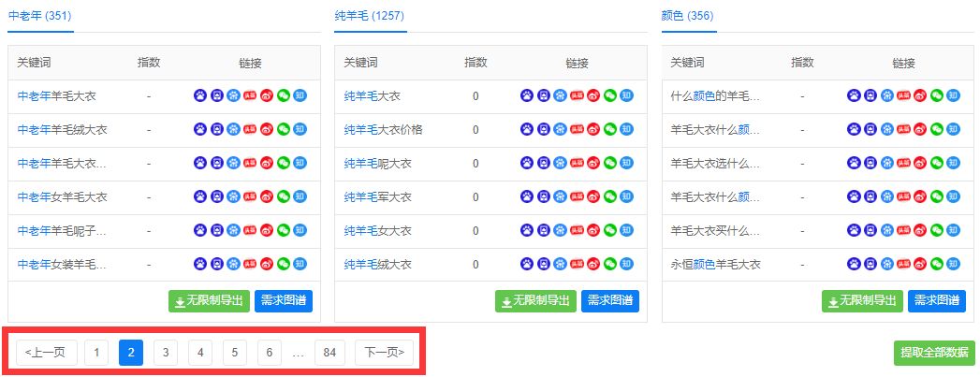This screenshot has height=377, width=980.
Task: Switch to the 中老年 (351) tab
Action: (39, 16)
